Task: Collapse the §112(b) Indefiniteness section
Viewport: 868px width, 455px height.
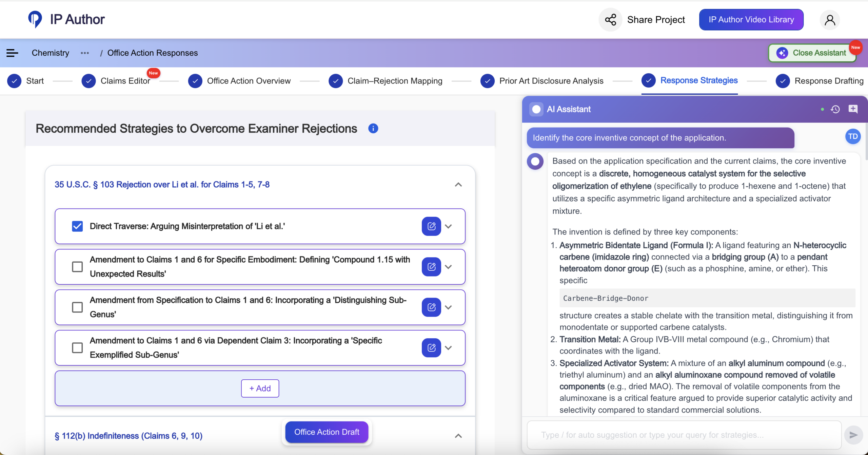Action: [458, 436]
